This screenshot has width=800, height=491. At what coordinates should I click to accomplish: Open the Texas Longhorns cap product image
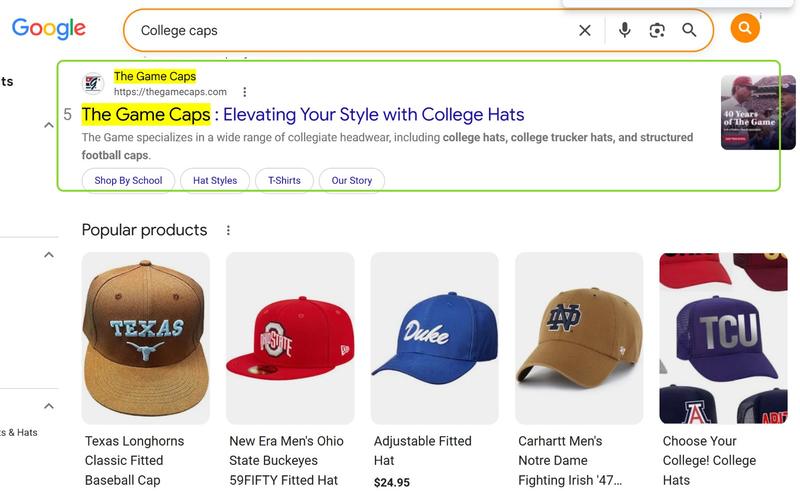tap(145, 338)
